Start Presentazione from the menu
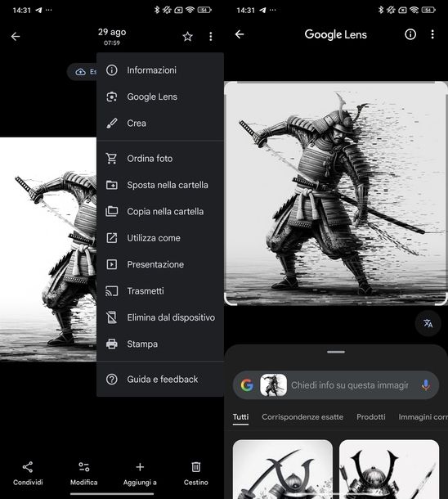This screenshot has width=448, height=499. [x=160, y=264]
